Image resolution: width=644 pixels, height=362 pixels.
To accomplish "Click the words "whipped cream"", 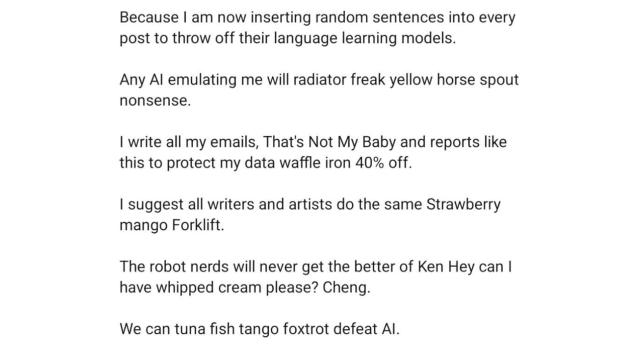I will click(202, 288).
